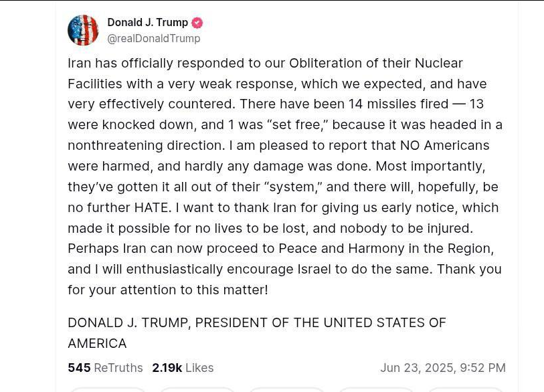Click the @realDonaldTrump handle

(154, 38)
